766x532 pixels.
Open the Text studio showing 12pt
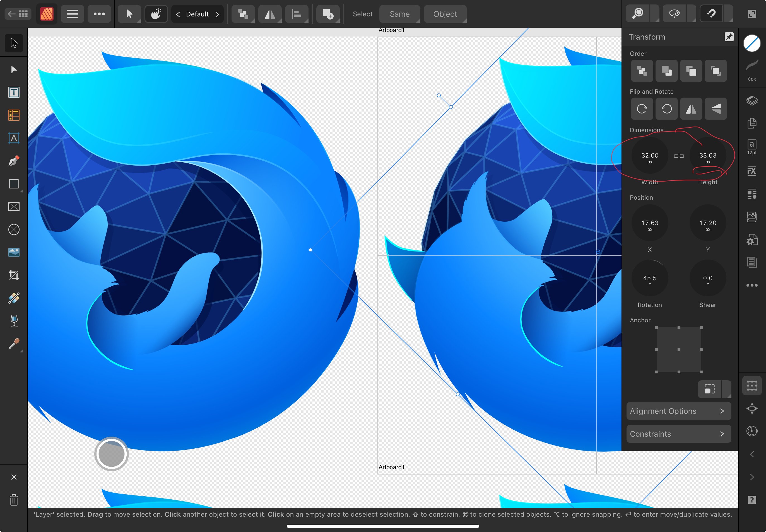[x=752, y=147]
